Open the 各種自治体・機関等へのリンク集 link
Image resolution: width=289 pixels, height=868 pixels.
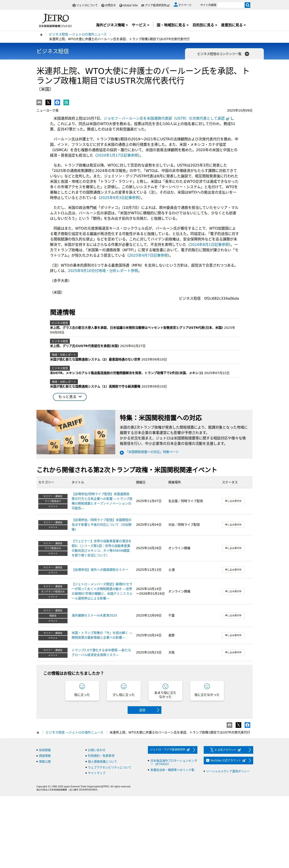coord(172,770)
